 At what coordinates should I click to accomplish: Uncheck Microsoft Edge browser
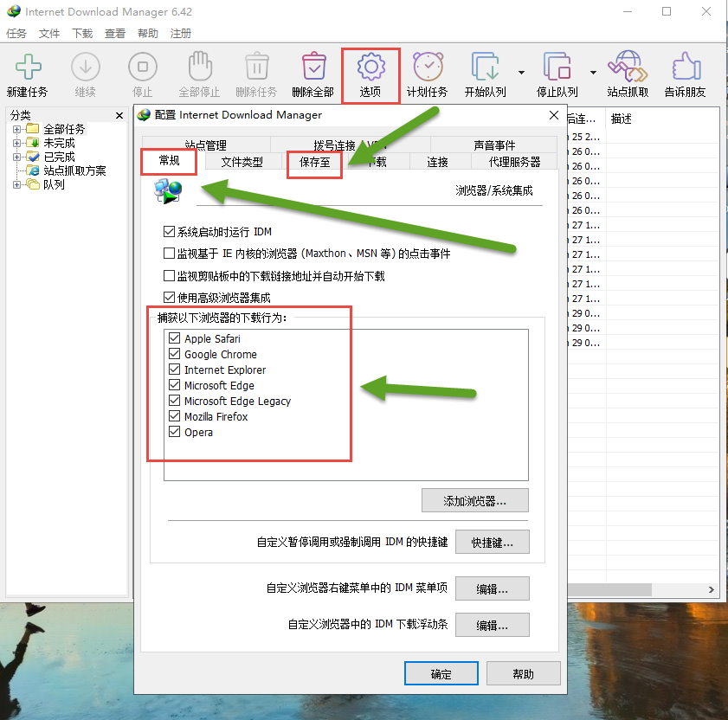pos(174,385)
